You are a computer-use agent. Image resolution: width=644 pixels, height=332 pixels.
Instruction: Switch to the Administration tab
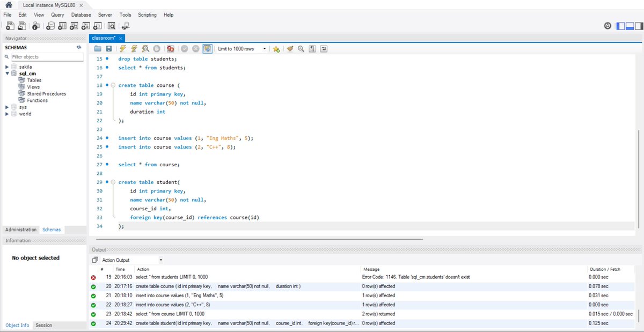(21, 230)
